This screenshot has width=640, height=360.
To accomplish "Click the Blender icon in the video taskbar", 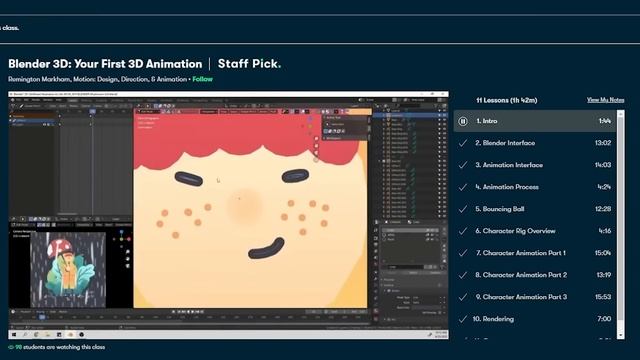I will tap(70, 334).
